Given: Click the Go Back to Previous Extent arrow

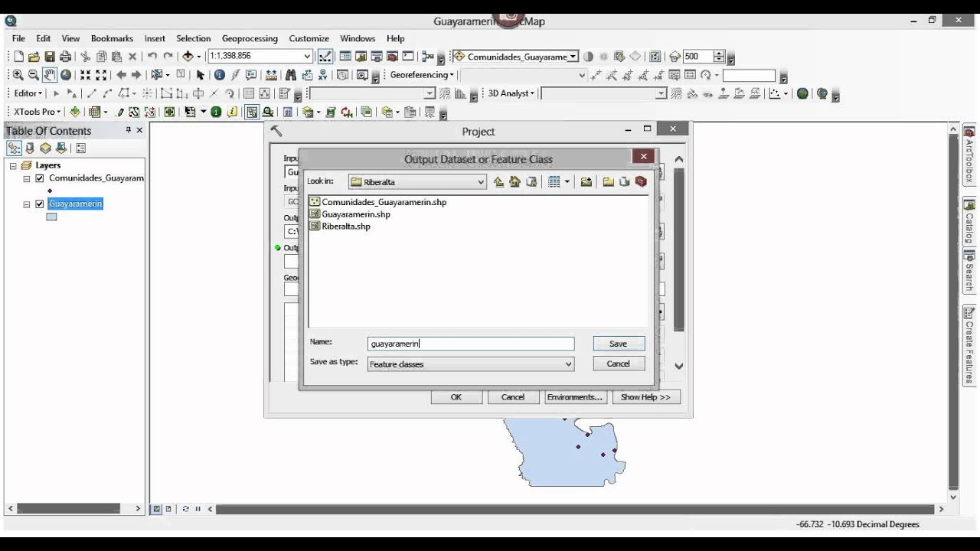Looking at the screenshot, I should 121,75.
